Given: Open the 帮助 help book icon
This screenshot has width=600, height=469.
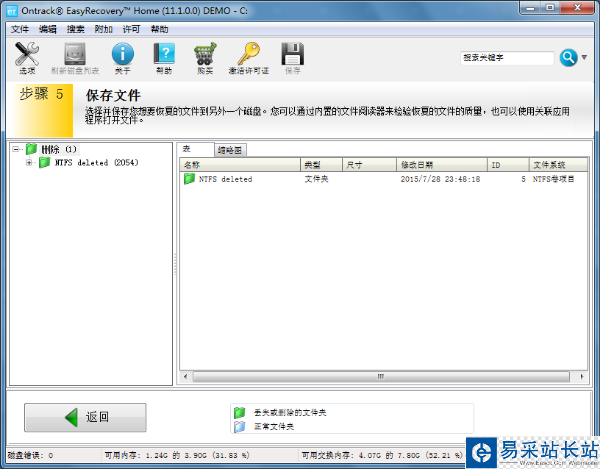Looking at the screenshot, I should [x=164, y=54].
